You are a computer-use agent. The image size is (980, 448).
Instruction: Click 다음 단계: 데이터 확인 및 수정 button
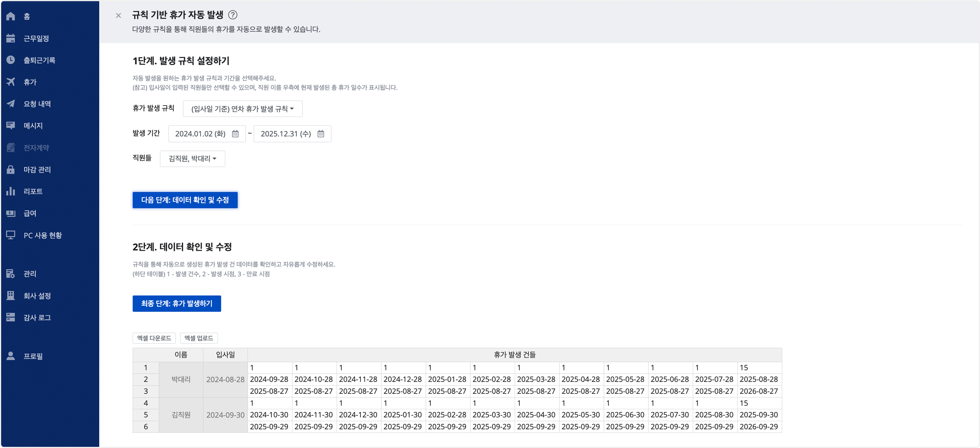[x=185, y=200]
